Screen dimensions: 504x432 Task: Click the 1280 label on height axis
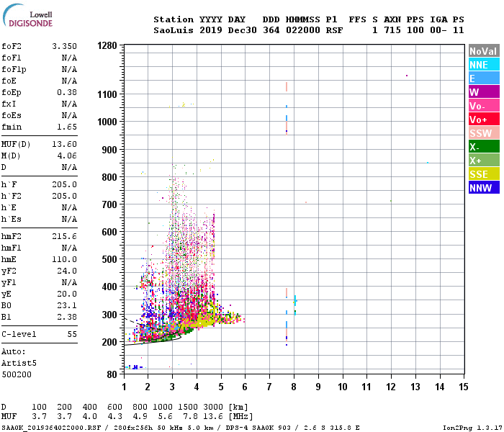click(107, 45)
